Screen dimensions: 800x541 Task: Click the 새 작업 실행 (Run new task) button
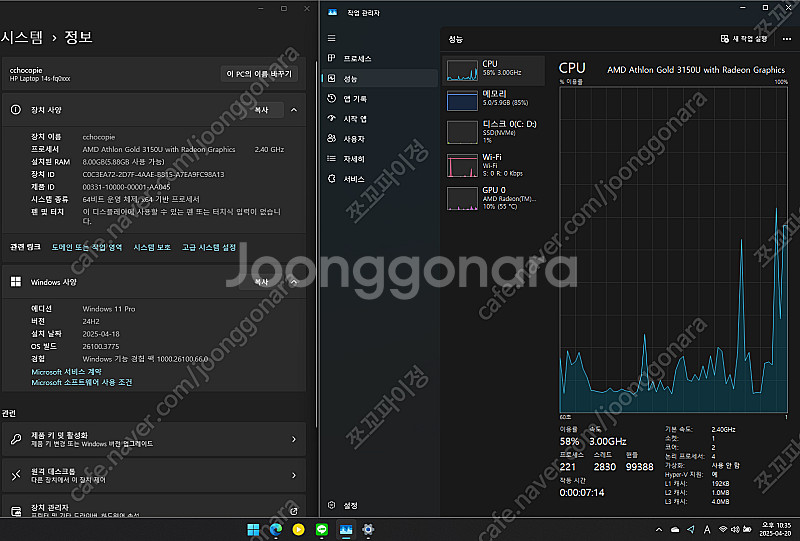tap(744, 39)
